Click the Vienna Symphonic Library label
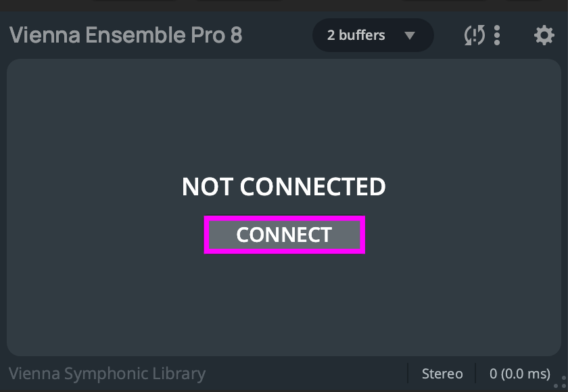Screen dimensions: 568x392 pos(107,373)
